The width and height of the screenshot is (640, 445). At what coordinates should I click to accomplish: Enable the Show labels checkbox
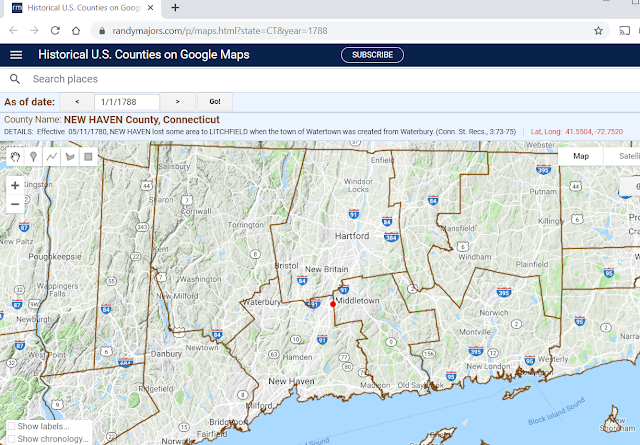[12, 426]
